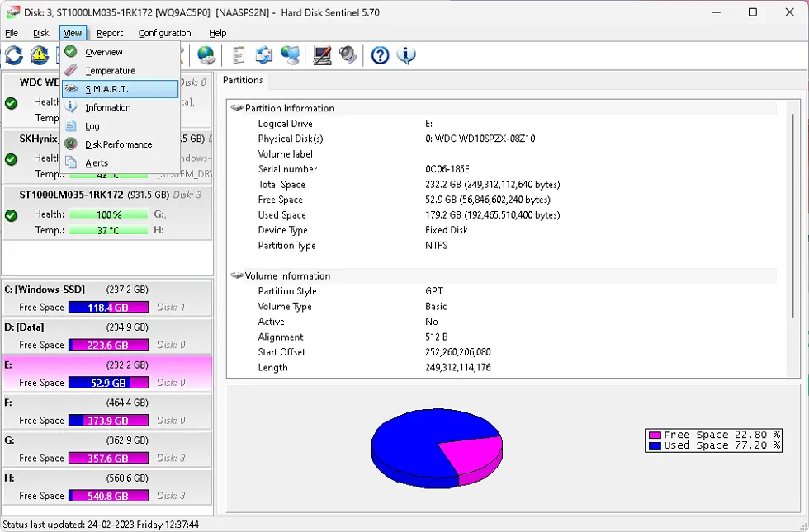Select the ST1000LM035-1RK172 disk entry

click(71, 195)
